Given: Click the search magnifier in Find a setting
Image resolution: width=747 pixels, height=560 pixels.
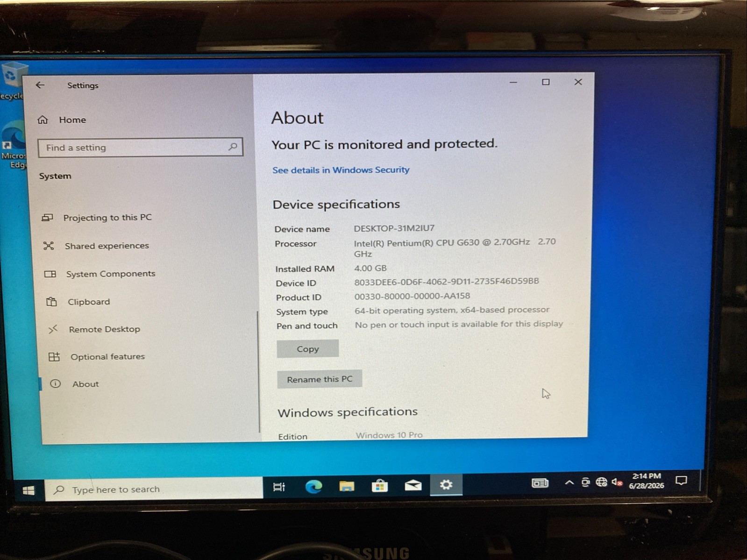Looking at the screenshot, I should 233,147.
